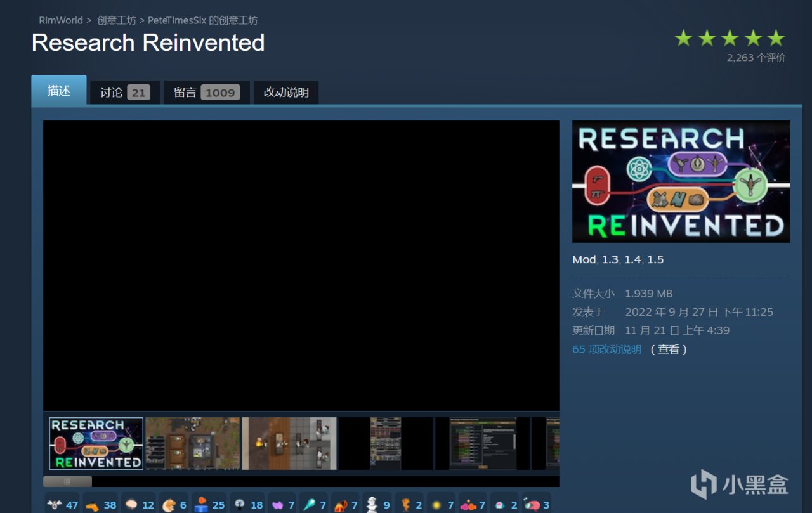The width and height of the screenshot is (812, 513).
Task: Click the award badge showing count 2 beside the pink creature
Action: [x=504, y=503]
